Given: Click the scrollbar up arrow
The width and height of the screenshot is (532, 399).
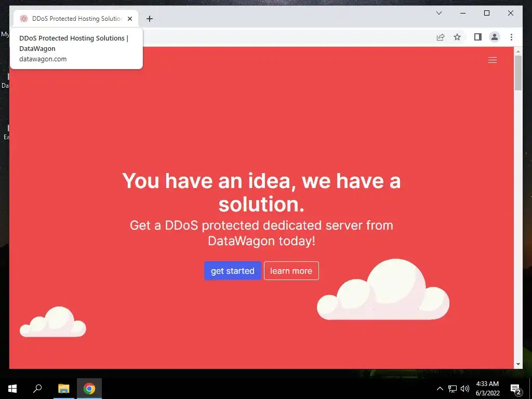Looking at the screenshot, I should pyautogui.click(x=518, y=51).
